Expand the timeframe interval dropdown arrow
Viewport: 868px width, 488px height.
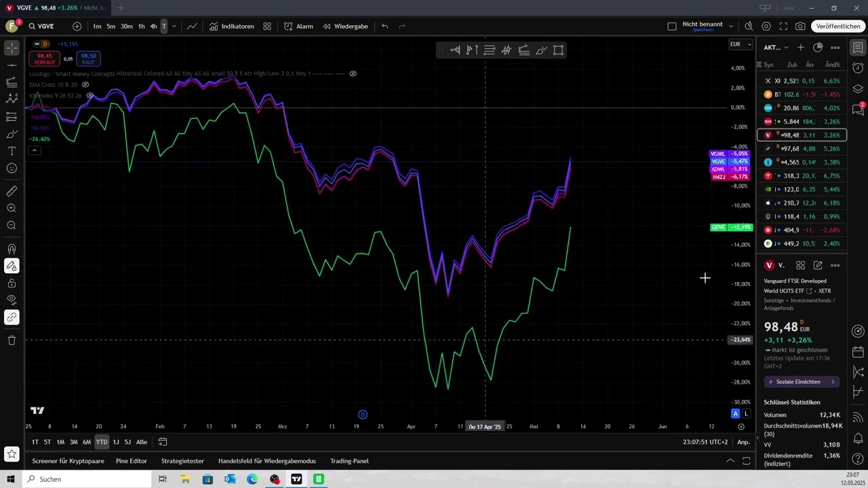point(174,26)
